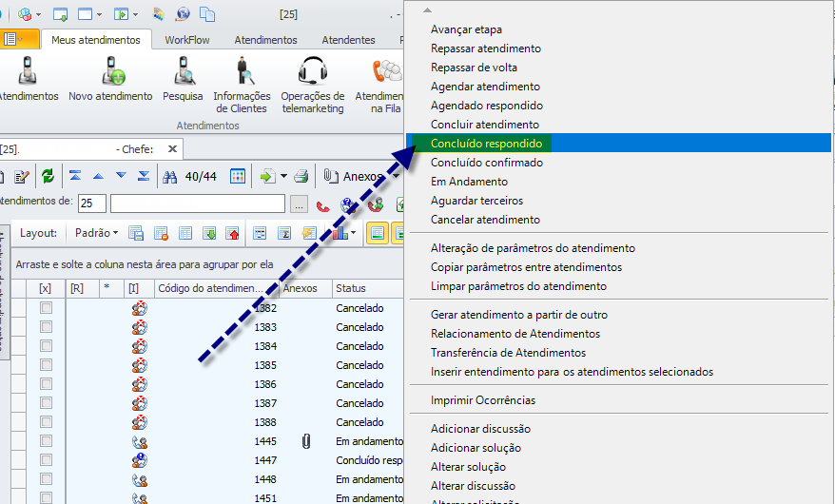Click the grid with green down arrow
835x504 pixels.
[209, 233]
